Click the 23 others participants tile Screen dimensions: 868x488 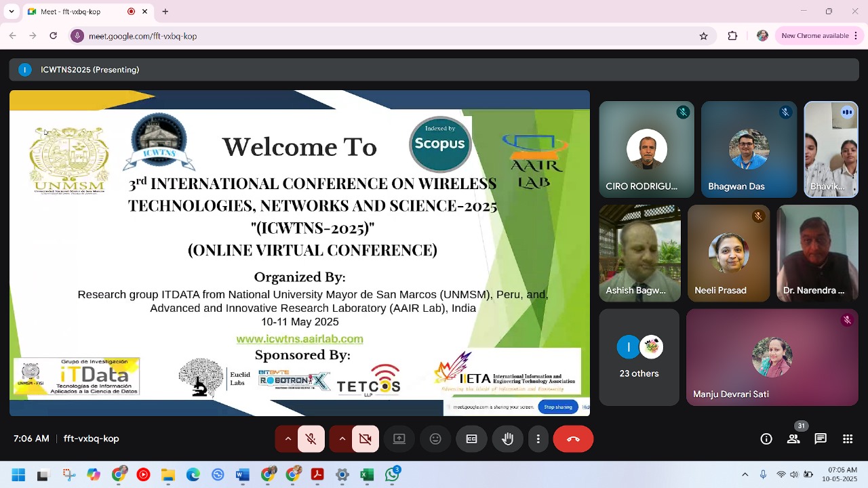639,358
